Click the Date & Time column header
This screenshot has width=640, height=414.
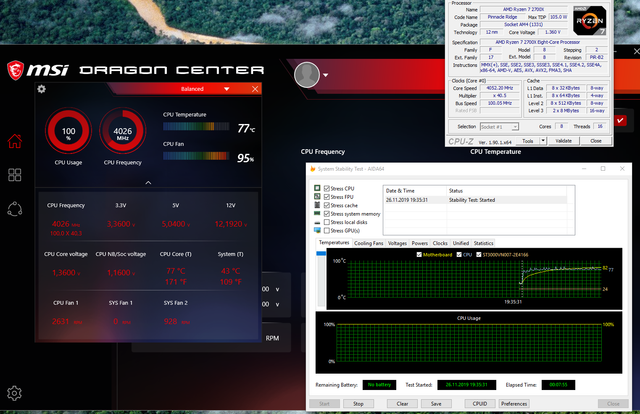click(x=415, y=191)
